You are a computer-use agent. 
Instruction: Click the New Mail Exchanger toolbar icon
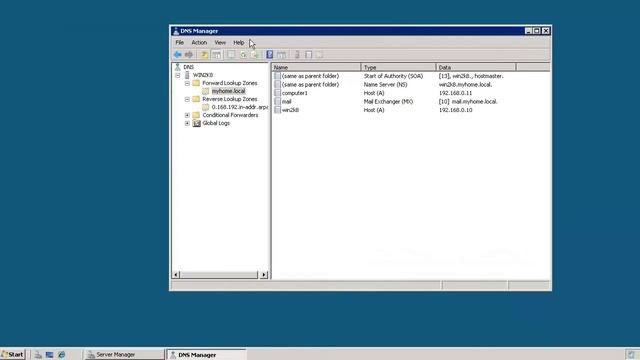320,55
